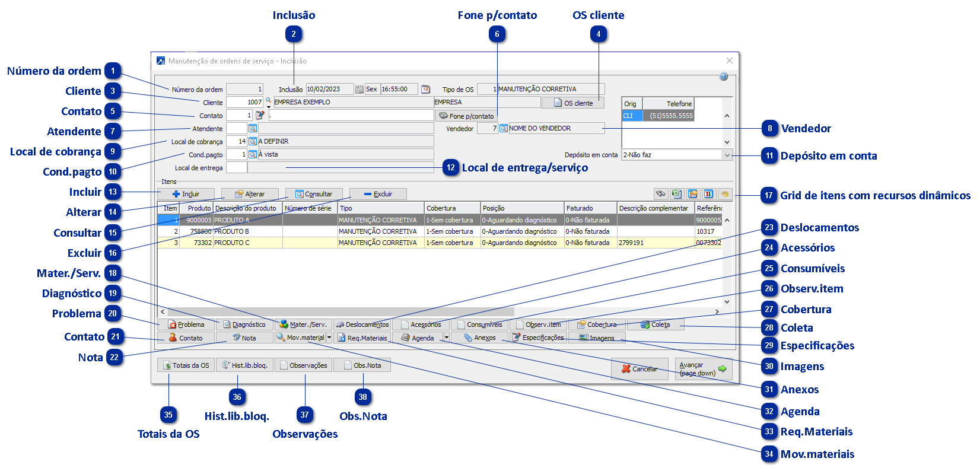Click the Excel export icon above the grid

[x=677, y=194]
